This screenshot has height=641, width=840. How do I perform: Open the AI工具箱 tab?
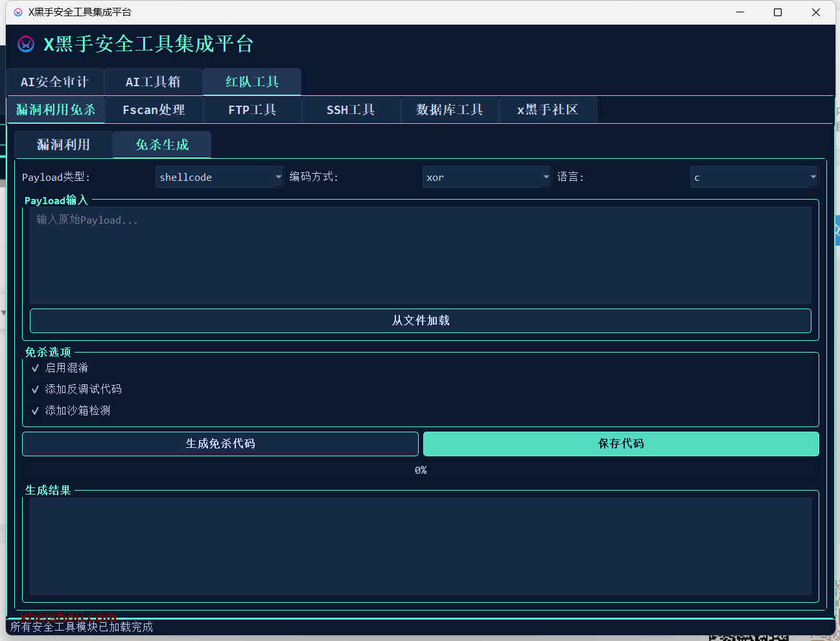pyautogui.click(x=153, y=82)
